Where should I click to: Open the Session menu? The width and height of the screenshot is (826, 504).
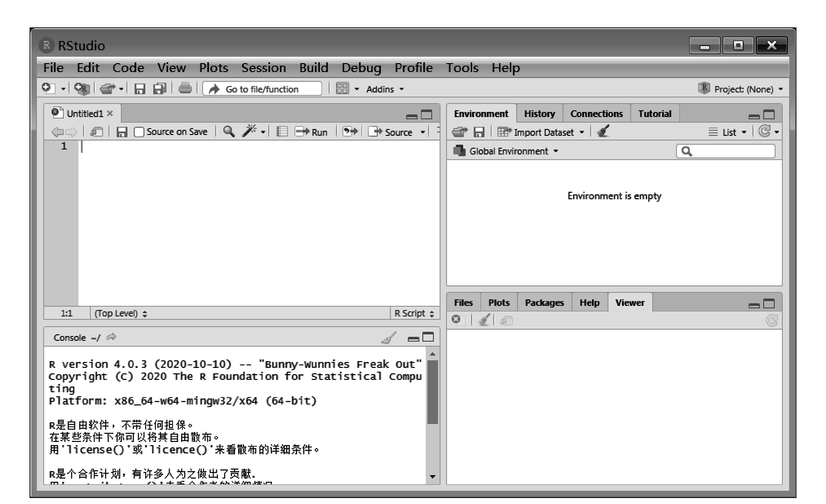[x=263, y=68]
